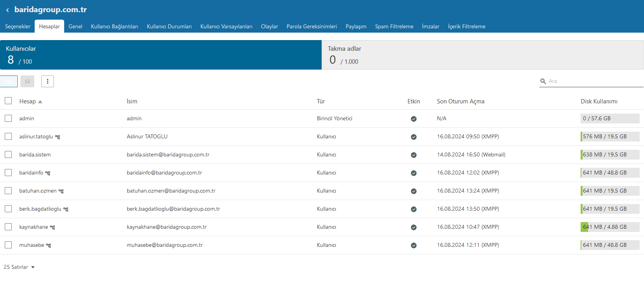The height and width of the screenshot is (283, 644).
Task: Sort by the Hesap column header
Action: [28, 101]
